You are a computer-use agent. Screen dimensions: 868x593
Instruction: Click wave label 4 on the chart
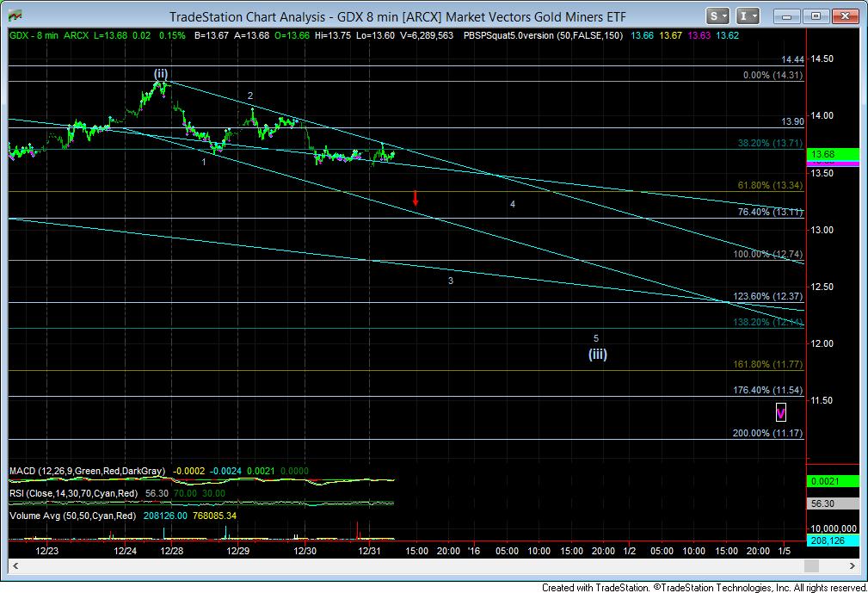point(513,204)
